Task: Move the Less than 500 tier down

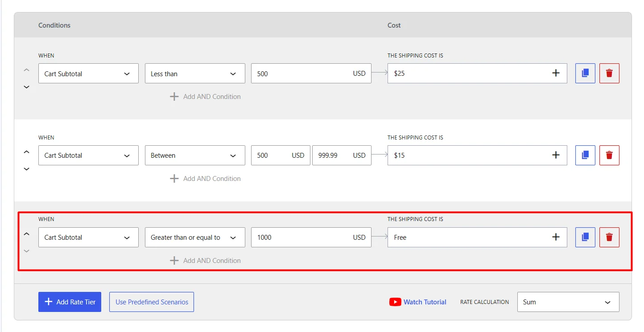Action: [26, 87]
